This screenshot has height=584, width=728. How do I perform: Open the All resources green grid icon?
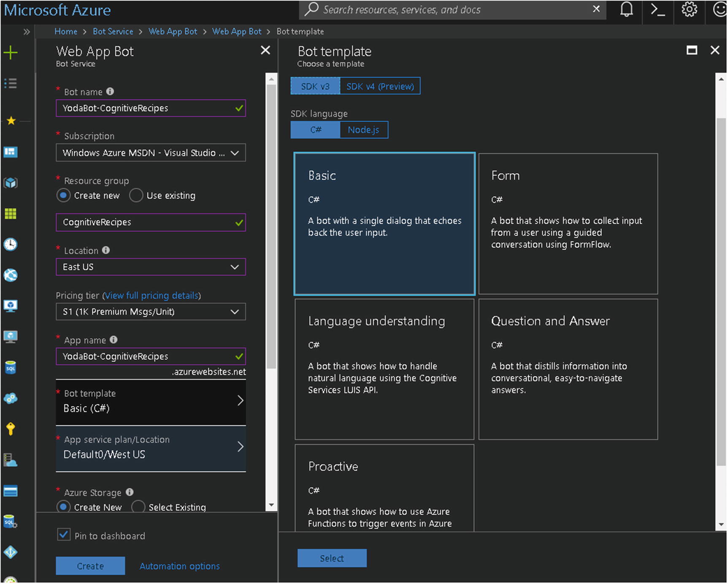pos(11,214)
